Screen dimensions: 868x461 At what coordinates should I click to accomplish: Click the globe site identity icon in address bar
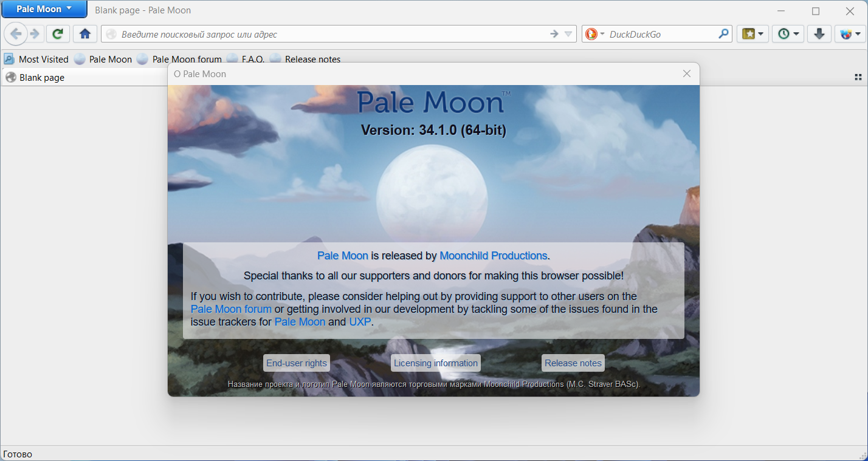coord(111,34)
